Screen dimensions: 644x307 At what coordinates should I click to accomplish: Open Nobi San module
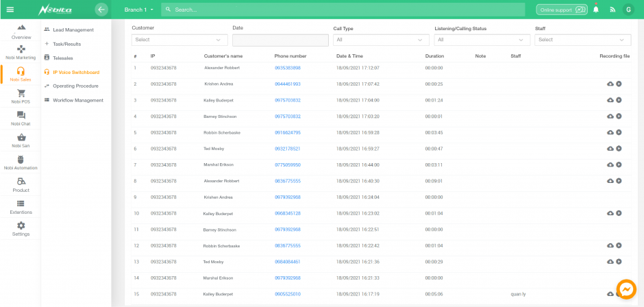tap(21, 140)
